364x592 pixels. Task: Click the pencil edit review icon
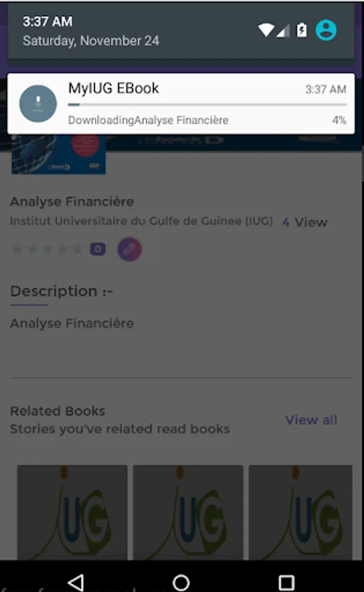[x=129, y=249]
